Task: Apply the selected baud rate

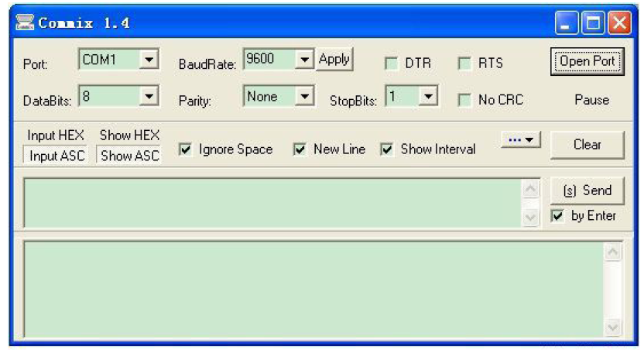Action: [x=334, y=60]
